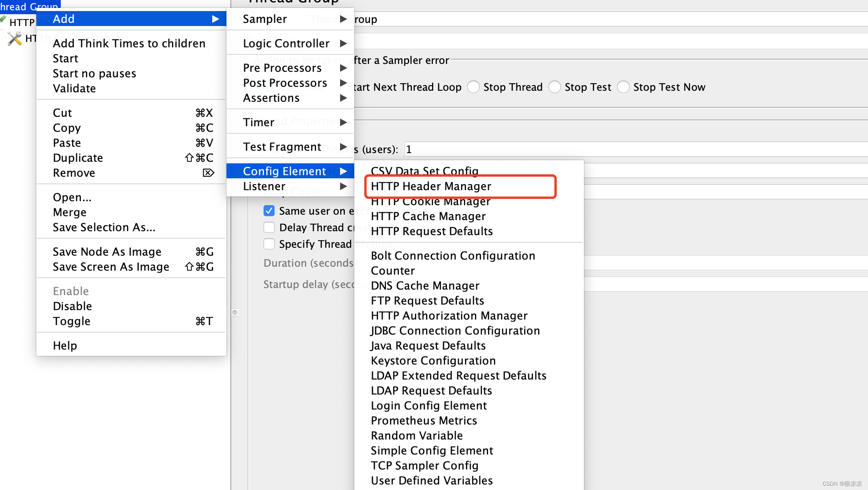Image resolution: width=868 pixels, height=490 pixels.
Task: Expand the Sampler submenu
Action: click(290, 19)
